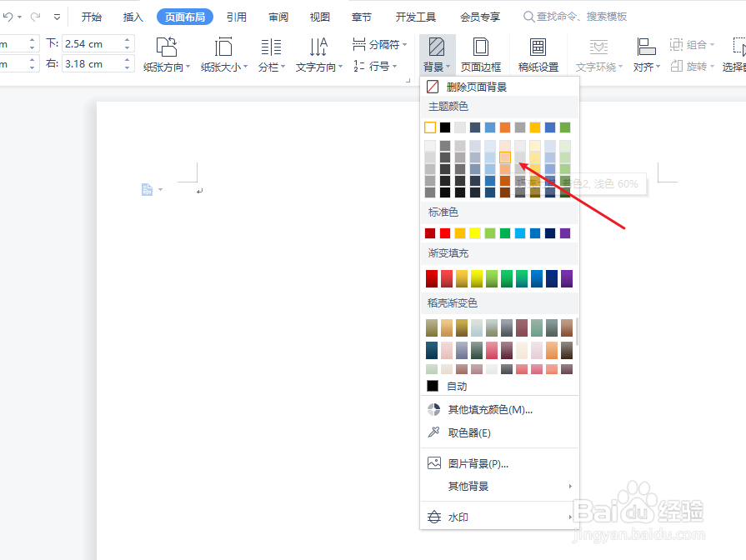The width and height of the screenshot is (746, 560).
Task: Select the green theme color swatch
Action: [565, 127]
